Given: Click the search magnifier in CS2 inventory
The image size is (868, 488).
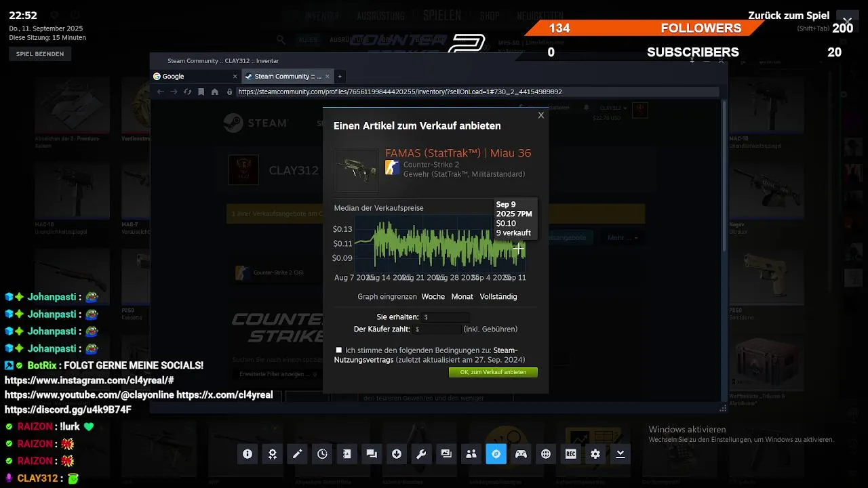Looking at the screenshot, I should (281, 40).
